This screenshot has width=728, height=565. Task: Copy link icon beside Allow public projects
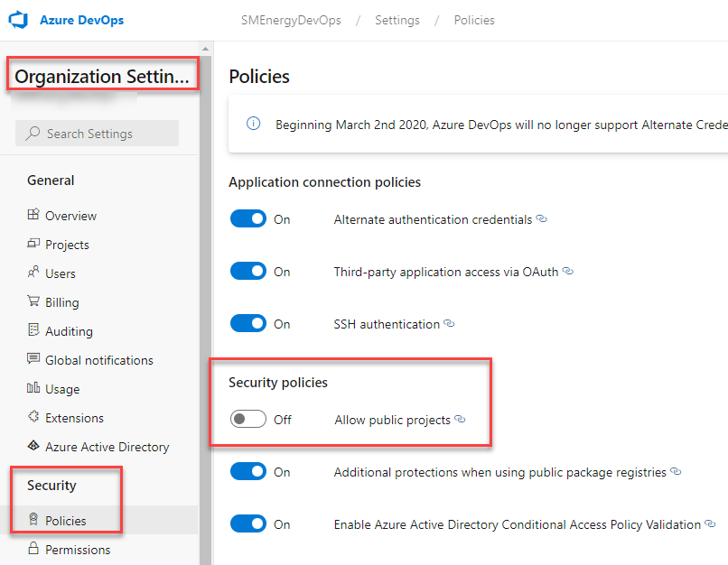coord(460,419)
